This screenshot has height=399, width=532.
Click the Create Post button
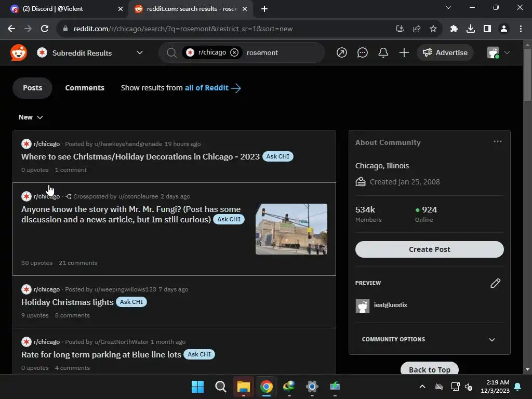[429, 249]
